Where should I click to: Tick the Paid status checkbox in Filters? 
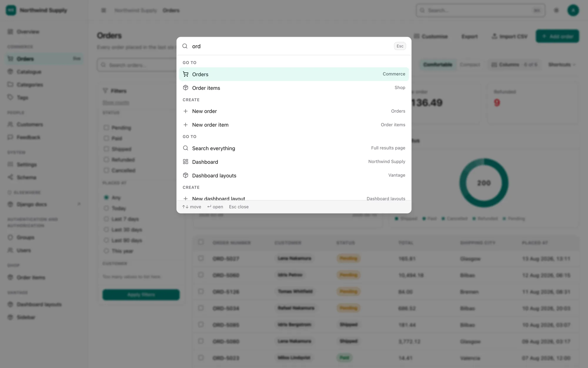tap(106, 138)
